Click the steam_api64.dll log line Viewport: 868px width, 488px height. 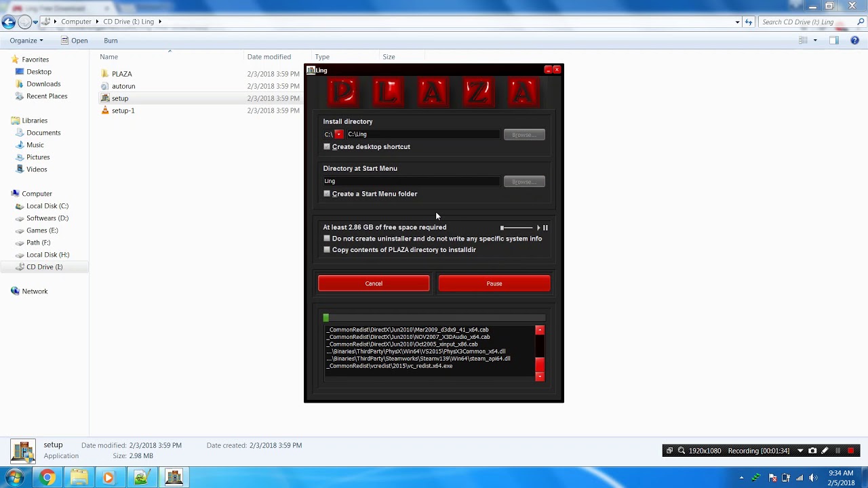click(418, 359)
